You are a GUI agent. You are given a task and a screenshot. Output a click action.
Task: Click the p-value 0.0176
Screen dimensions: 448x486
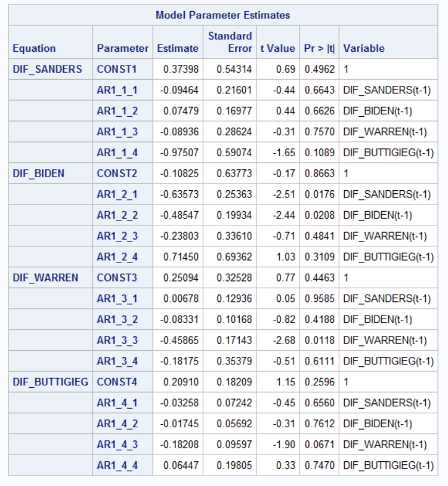click(x=319, y=195)
